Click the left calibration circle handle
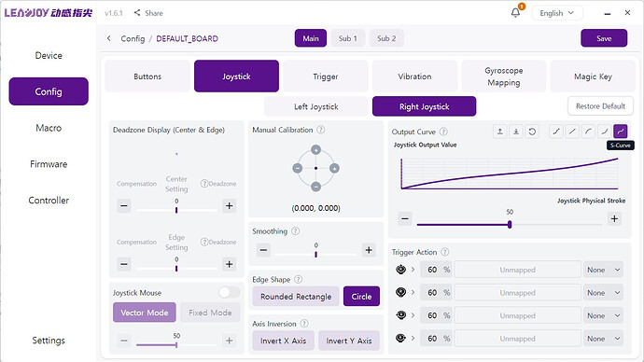 pyautogui.click(x=298, y=168)
